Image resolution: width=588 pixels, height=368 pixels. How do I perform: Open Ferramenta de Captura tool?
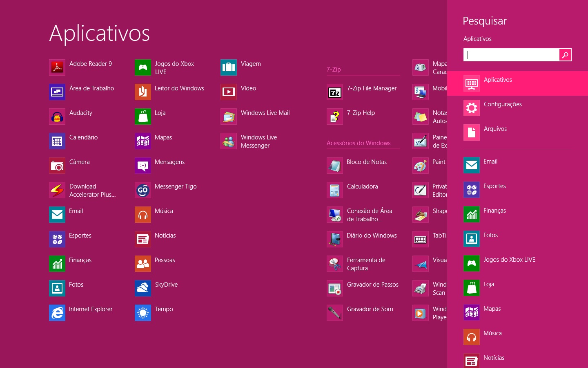point(335,264)
